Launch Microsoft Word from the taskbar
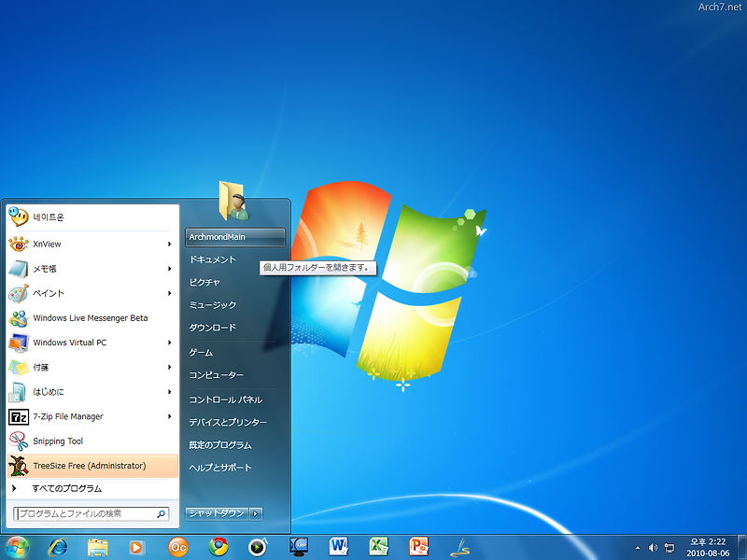Viewport: 747px width, 560px height. pyautogui.click(x=338, y=547)
